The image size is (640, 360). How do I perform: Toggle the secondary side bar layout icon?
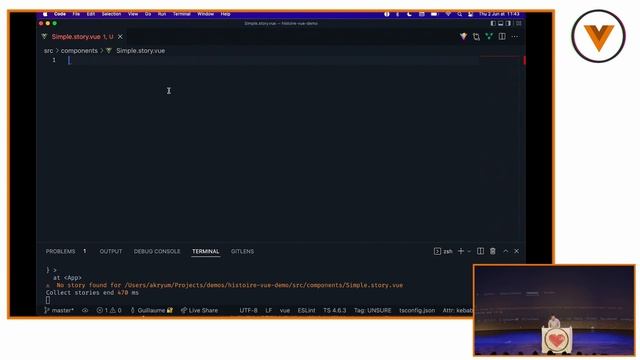(508, 23)
